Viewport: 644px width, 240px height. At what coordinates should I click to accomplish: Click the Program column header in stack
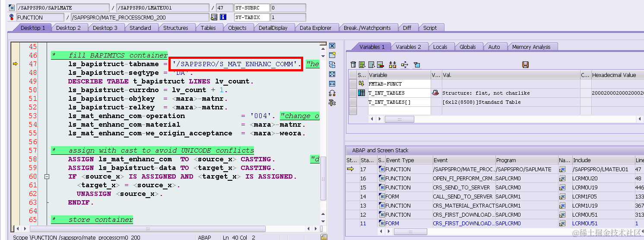click(x=526, y=160)
